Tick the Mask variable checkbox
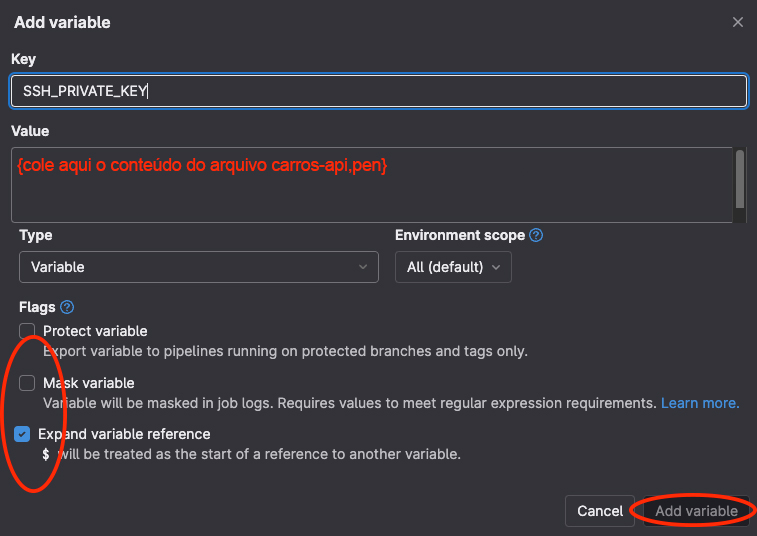The width and height of the screenshot is (757, 536). [27, 383]
